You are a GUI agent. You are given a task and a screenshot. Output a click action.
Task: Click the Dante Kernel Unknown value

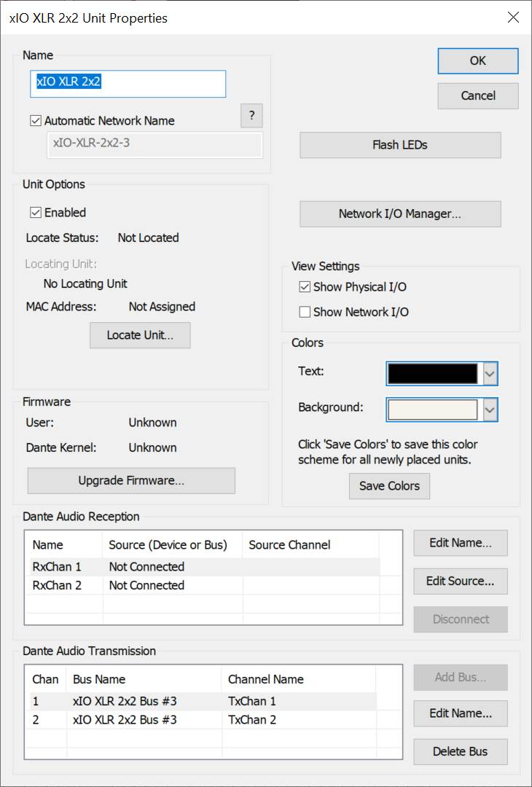tap(152, 447)
